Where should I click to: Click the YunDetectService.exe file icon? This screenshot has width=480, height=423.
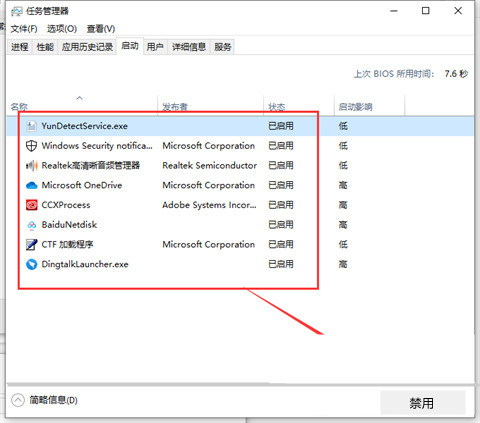click(x=31, y=126)
